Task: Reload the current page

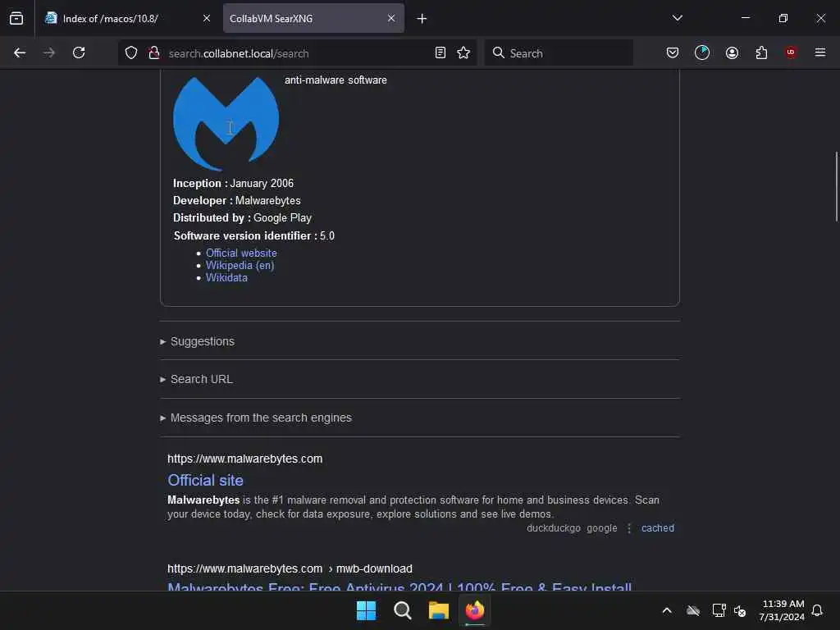Action: pos(79,52)
